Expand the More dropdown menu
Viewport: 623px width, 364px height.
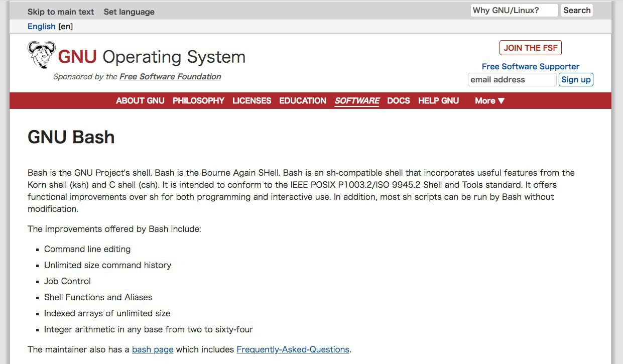[x=489, y=100]
